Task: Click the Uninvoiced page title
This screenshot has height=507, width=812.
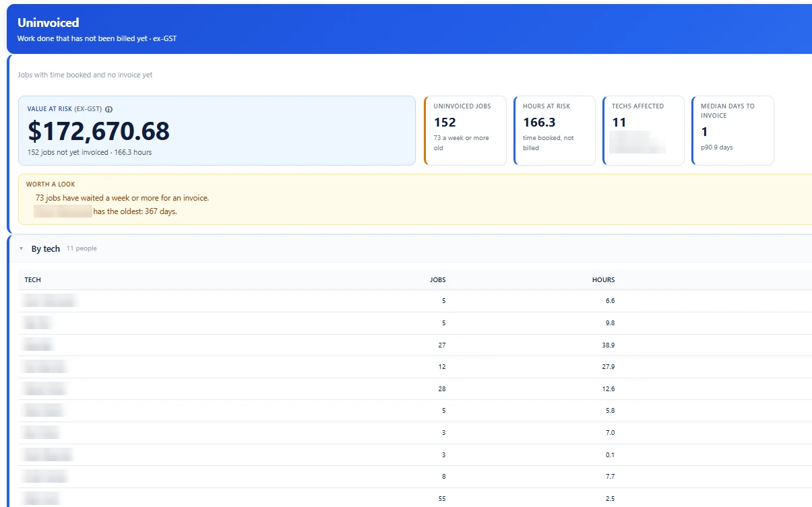Action: [49, 23]
